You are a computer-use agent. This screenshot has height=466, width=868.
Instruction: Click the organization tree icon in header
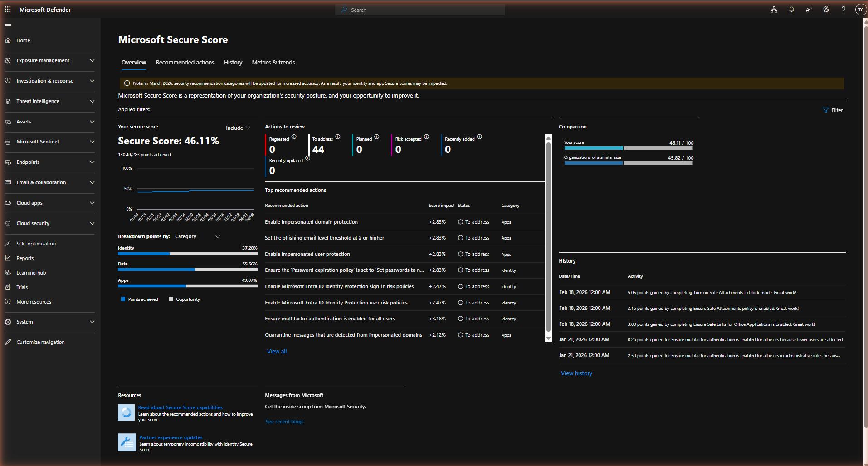(x=774, y=10)
